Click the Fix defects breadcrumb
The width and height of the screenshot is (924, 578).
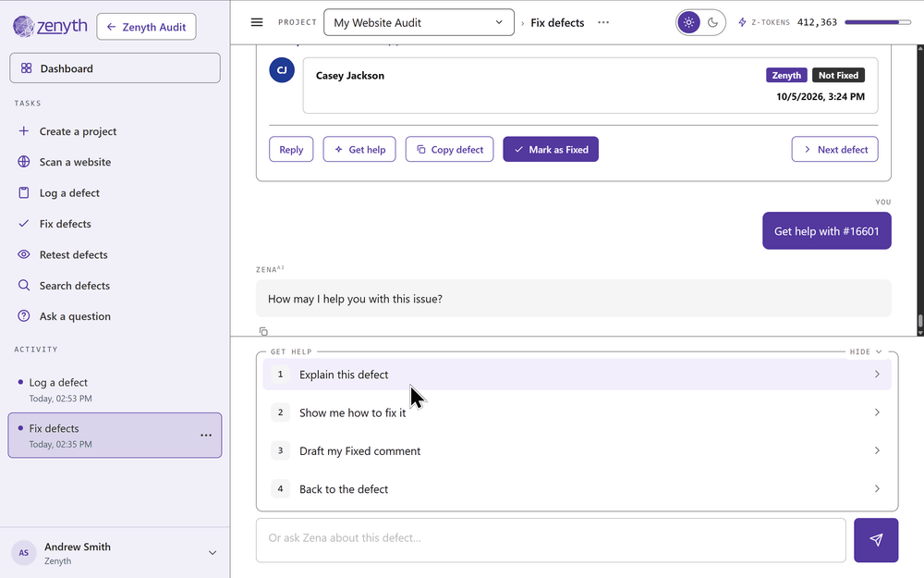(557, 22)
